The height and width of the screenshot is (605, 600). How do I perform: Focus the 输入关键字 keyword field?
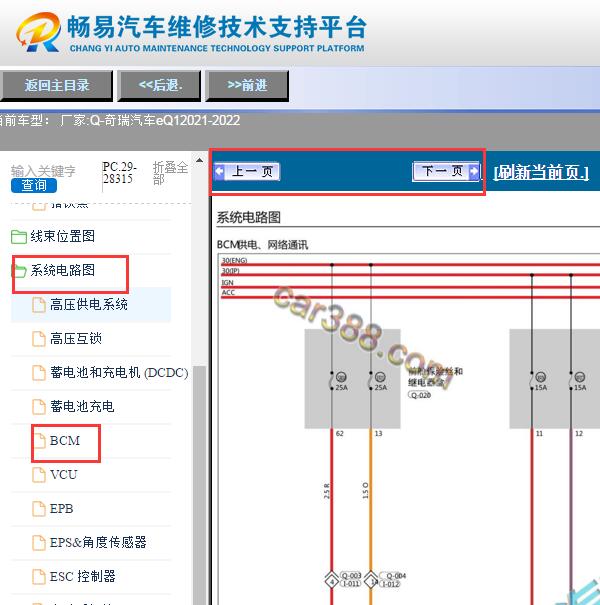(43, 171)
